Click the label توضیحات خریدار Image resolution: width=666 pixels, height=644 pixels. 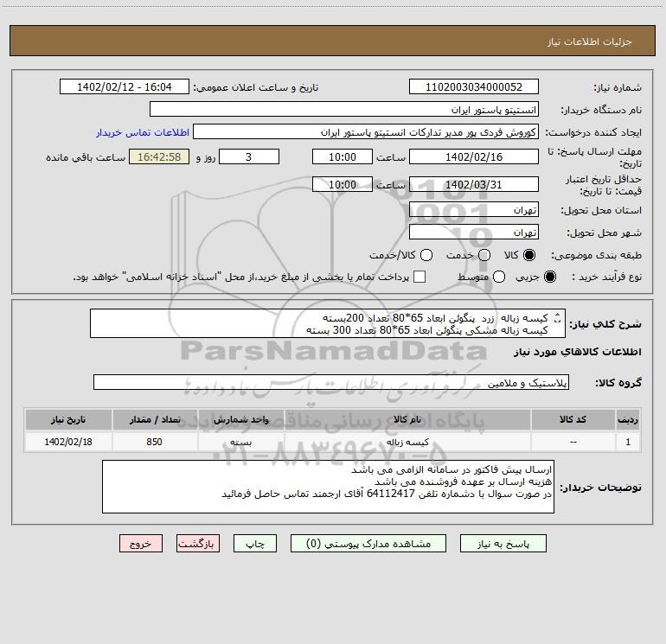tap(600, 488)
